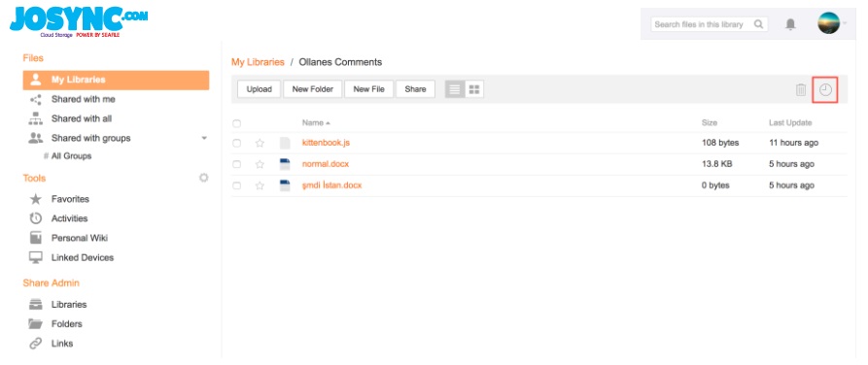868x365 pixels.
Task: Open the şmdi İstan.docx file link
Action: (331, 185)
